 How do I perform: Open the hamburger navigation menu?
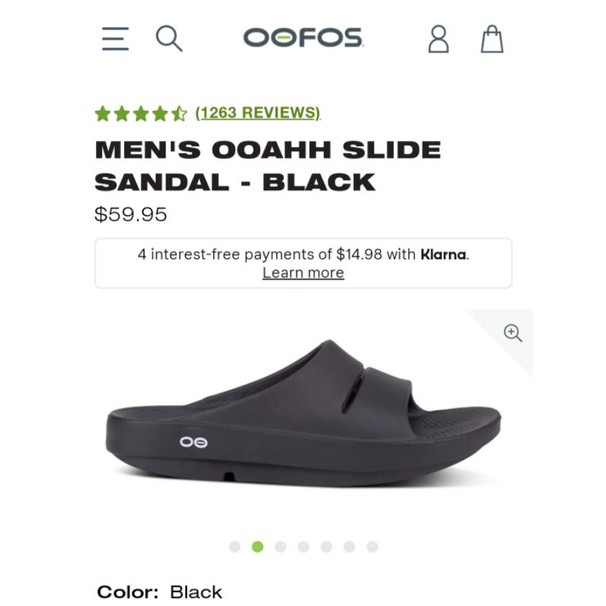point(115,39)
